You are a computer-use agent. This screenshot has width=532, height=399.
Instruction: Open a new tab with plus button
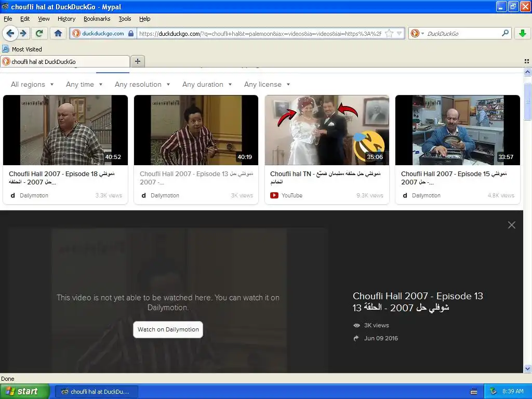coord(138,61)
